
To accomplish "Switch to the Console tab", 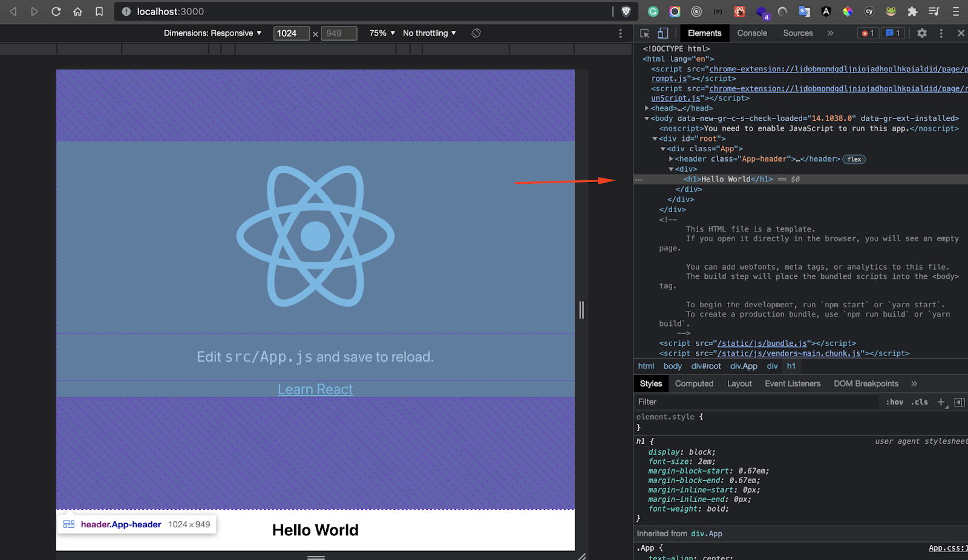I will point(751,33).
